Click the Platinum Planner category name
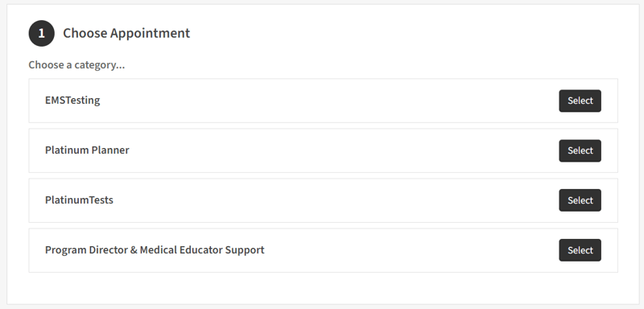The height and width of the screenshot is (309, 644). coord(87,150)
